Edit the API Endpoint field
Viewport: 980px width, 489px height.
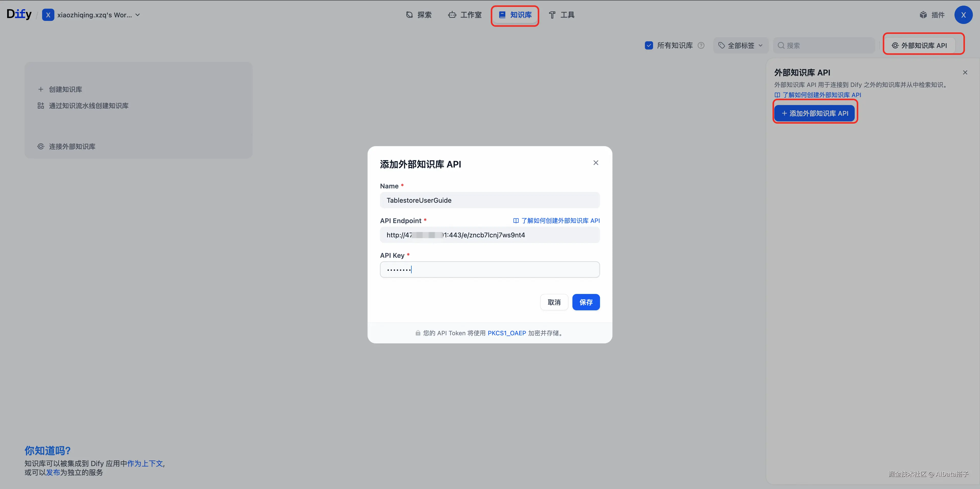(490, 235)
